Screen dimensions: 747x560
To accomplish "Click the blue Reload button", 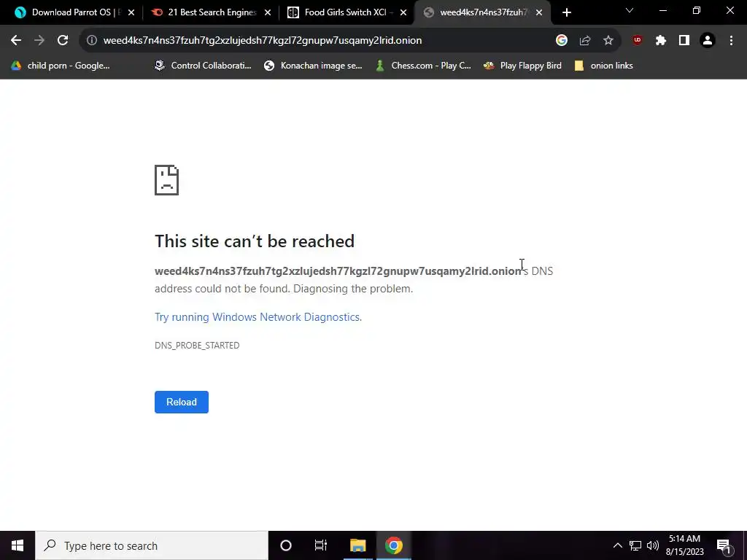I will click(x=182, y=402).
